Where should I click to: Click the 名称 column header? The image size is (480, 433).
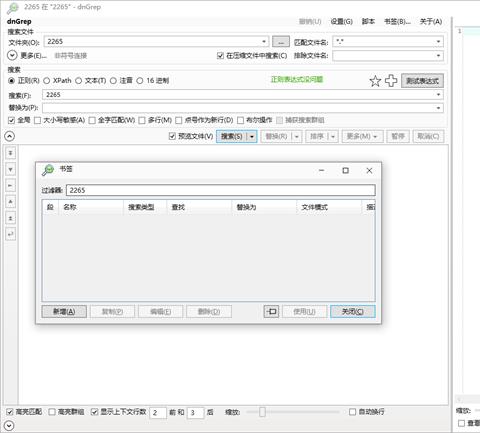(x=91, y=207)
